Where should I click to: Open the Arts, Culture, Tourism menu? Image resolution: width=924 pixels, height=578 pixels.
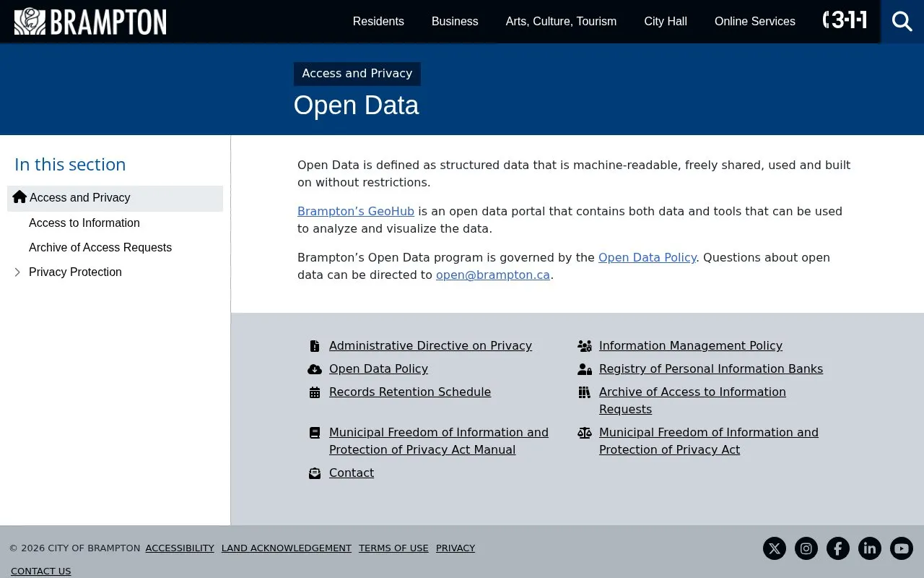pyautogui.click(x=561, y=22)
